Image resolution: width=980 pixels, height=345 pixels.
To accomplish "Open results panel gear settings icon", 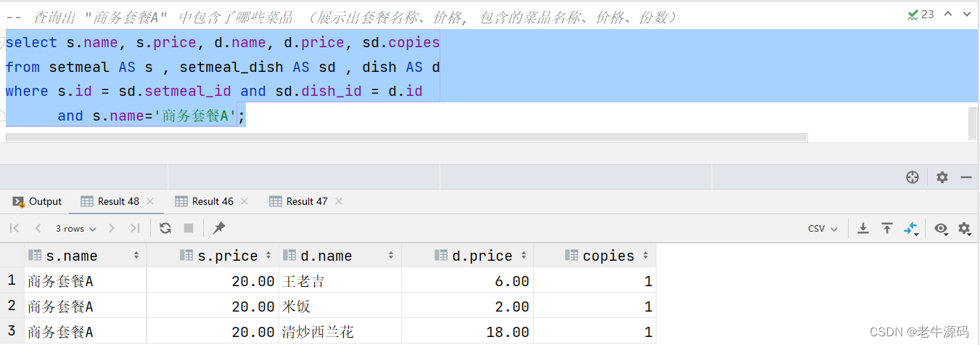I will tap(942, 177).
